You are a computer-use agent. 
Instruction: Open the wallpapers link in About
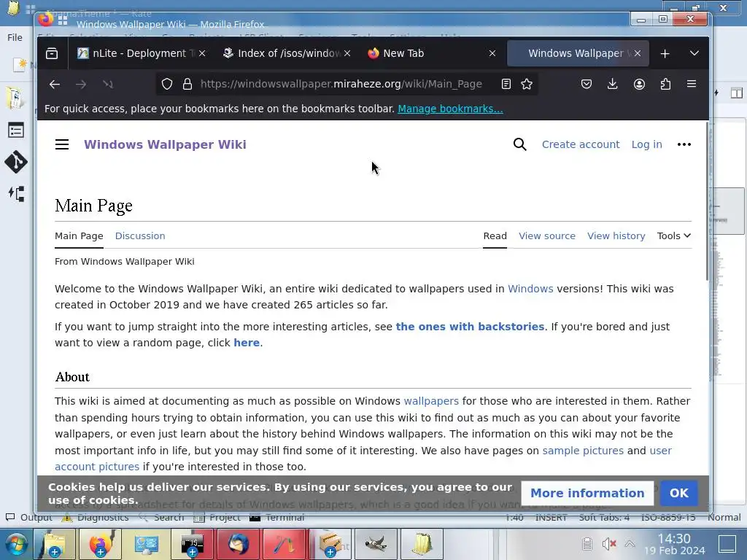click(x=431, y=401)
